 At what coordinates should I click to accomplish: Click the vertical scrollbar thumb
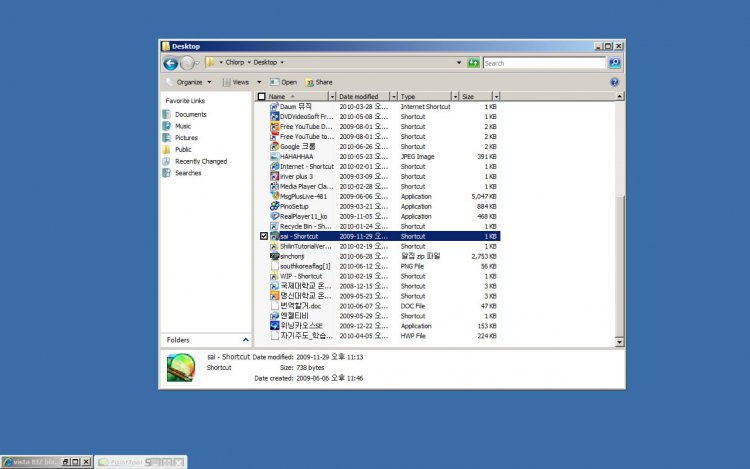(x=619, y=265)
